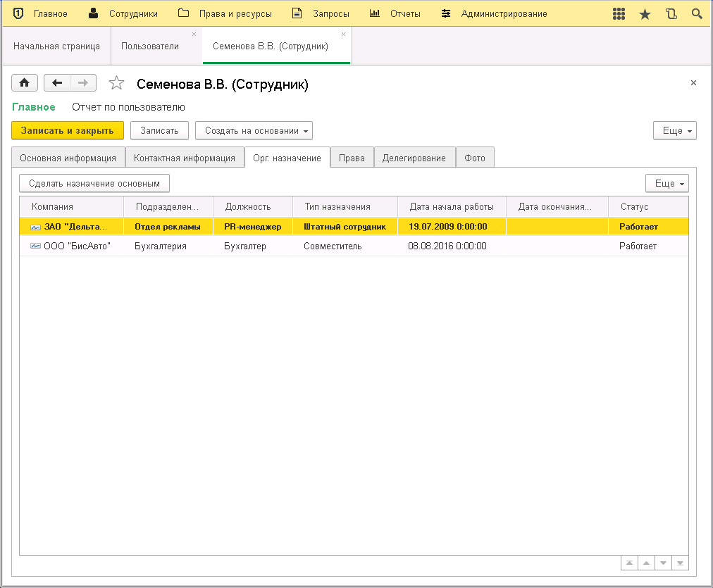Open the table's 'Еще' dropdown menu
Viewport: 713px width, 588px height.
coord(666,183)
